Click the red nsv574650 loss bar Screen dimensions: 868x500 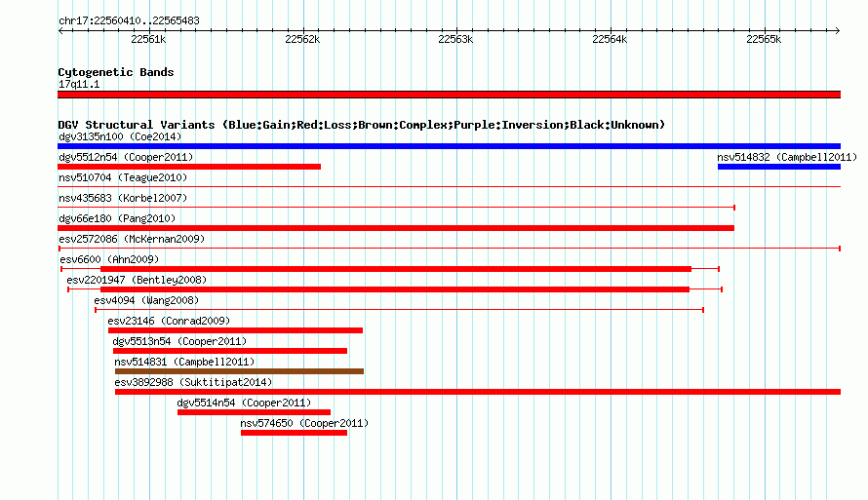294,433
